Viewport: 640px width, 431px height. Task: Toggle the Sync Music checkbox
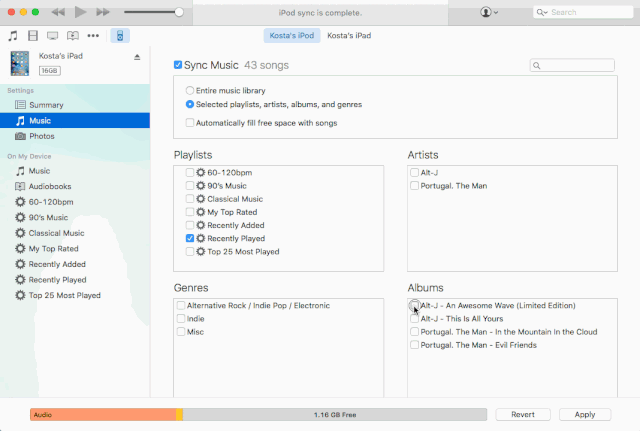178,65
